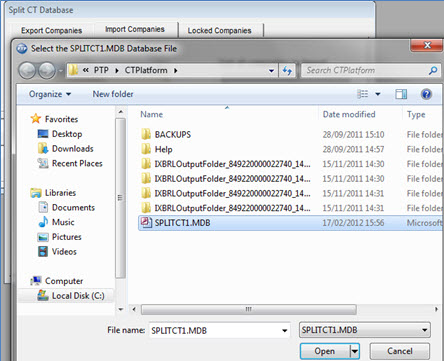
Task: Click the dialog title bar app icon
Action: click(x=22, y=49)
